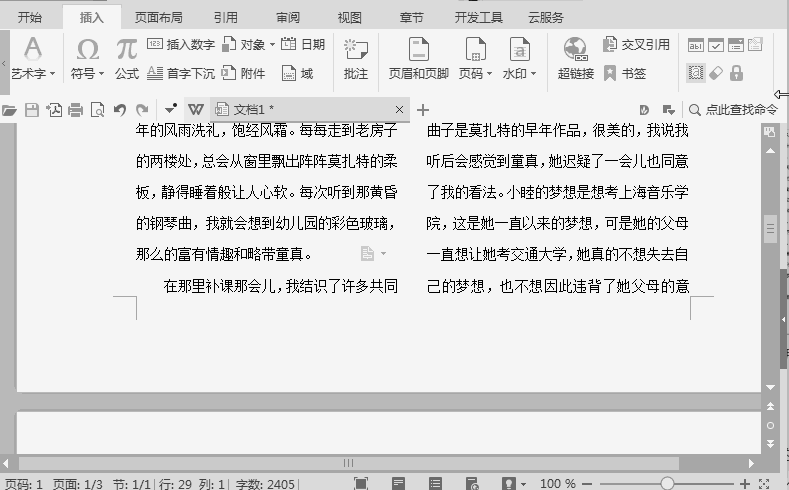This screenshot has height=490, width=789.
Task: Click the 交叉引用 cross-reference button
Action: [637, 44]
